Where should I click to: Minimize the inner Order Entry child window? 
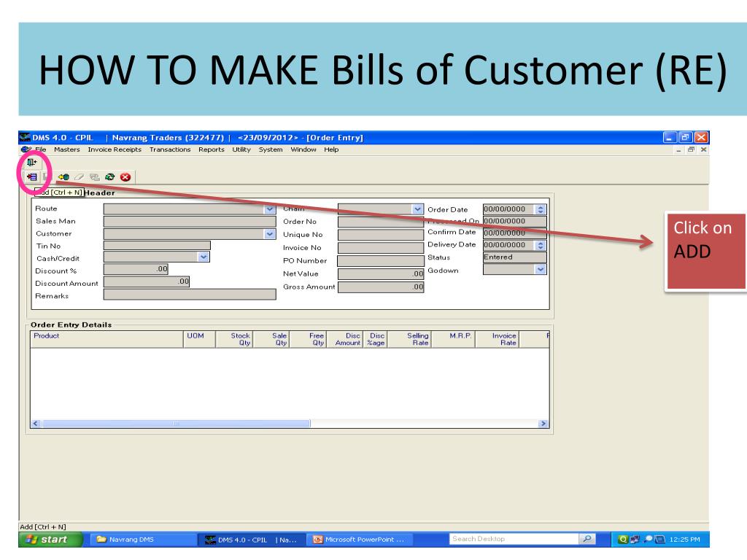click(678, 149)
